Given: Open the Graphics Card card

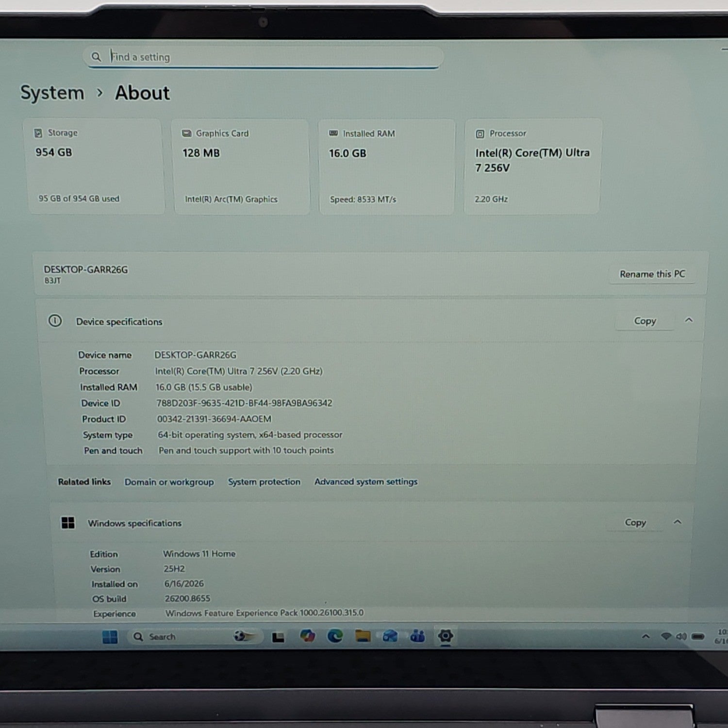Looking at the screenshot, I should tap(241, 167).
